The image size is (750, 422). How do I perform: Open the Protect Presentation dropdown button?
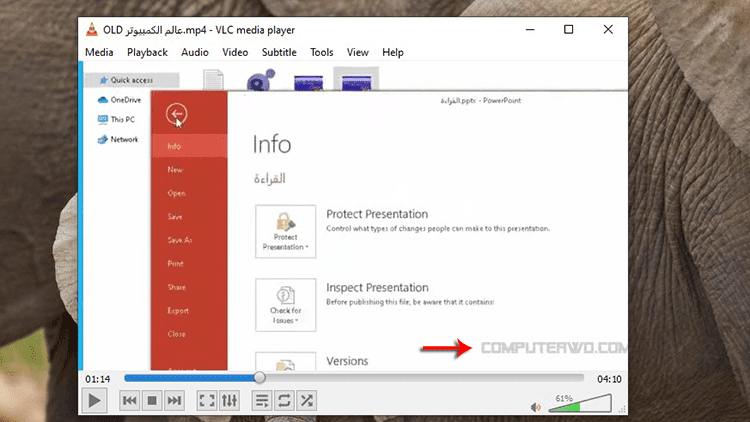point(286,232)
